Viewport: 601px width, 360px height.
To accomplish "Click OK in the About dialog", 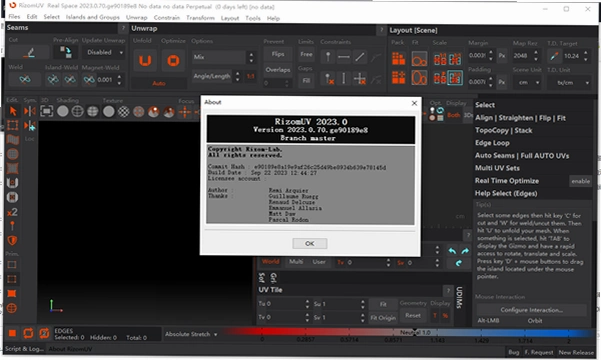I will coord(310,243).
